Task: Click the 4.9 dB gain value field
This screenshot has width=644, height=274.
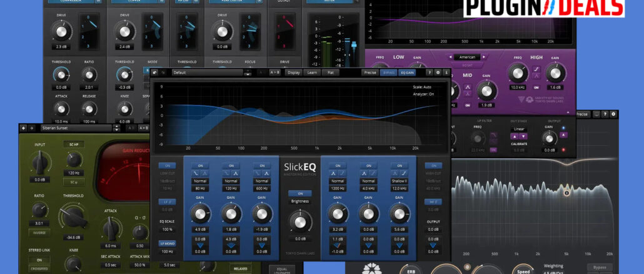Action: point(201,229)
